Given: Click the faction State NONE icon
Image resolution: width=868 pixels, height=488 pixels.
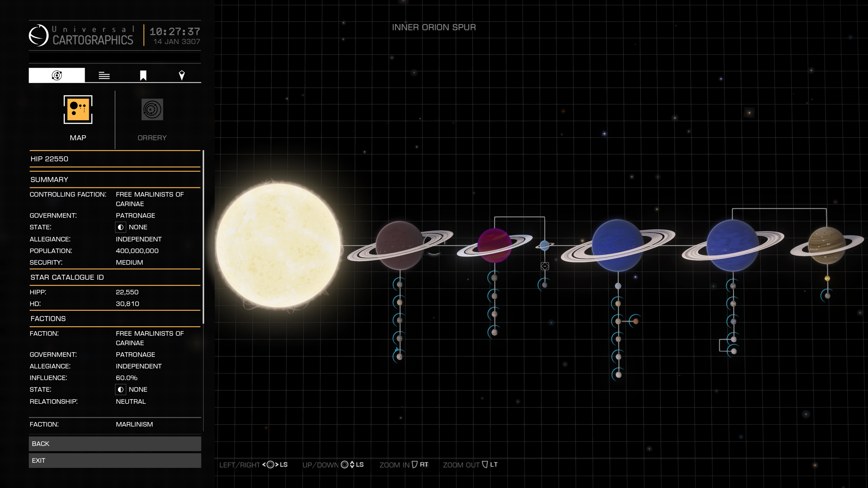Looking at the screenshot, I should pyautogui.click(x=121, y=390).
